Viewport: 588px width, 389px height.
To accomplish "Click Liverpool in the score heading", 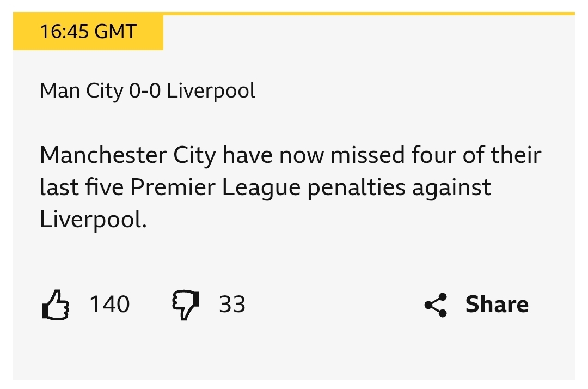I will coord(211,90).
